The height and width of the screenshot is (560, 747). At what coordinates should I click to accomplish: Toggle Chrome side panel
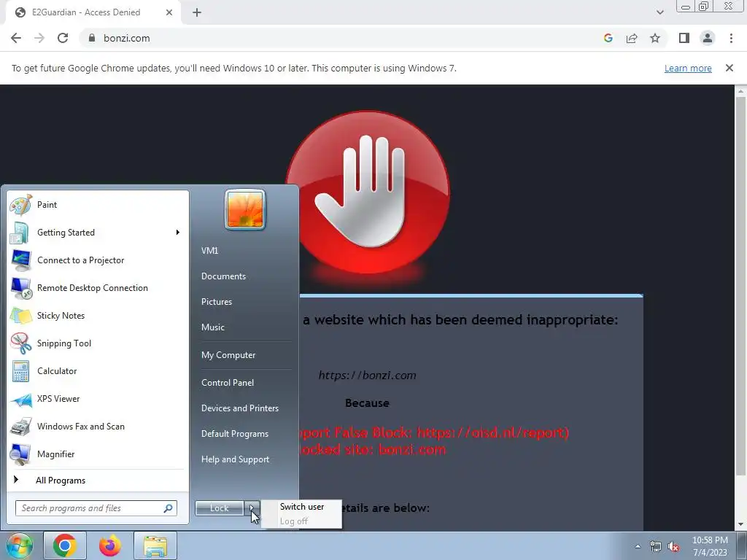[x=684, y=38]
